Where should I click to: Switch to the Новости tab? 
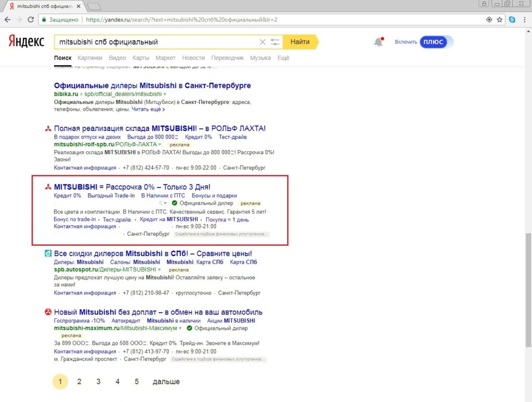coord(193,58)
